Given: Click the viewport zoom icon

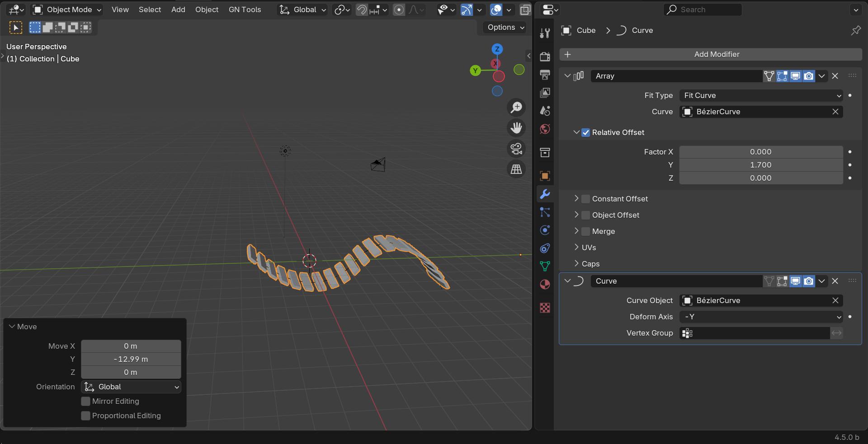Looking at the screenshot, I should click(x=516, y=107).
